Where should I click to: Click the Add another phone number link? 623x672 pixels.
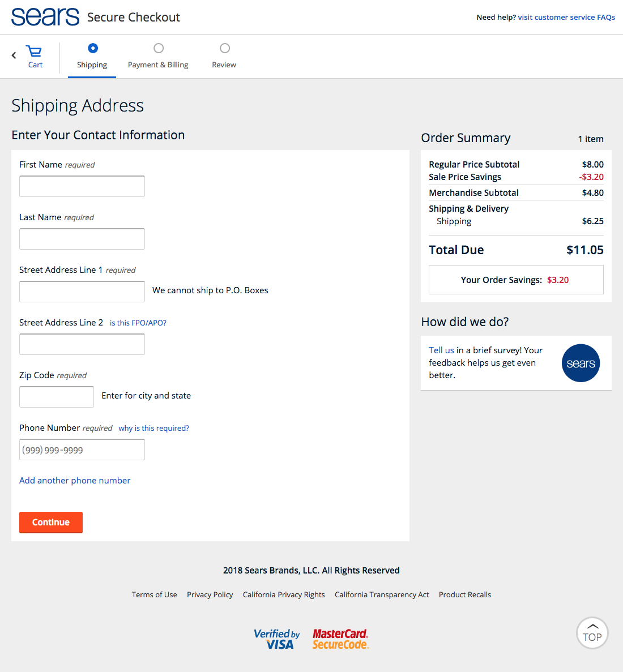point(75,480)
